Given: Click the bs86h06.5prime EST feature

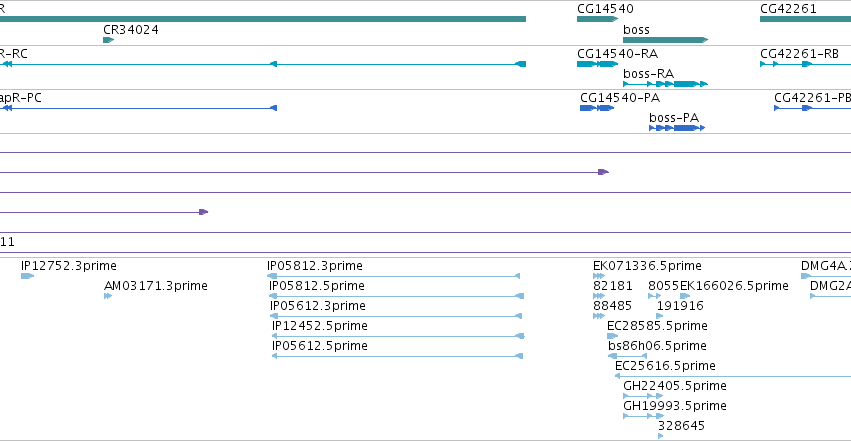Looking at the screenshot, I should (x=627, y=356).
